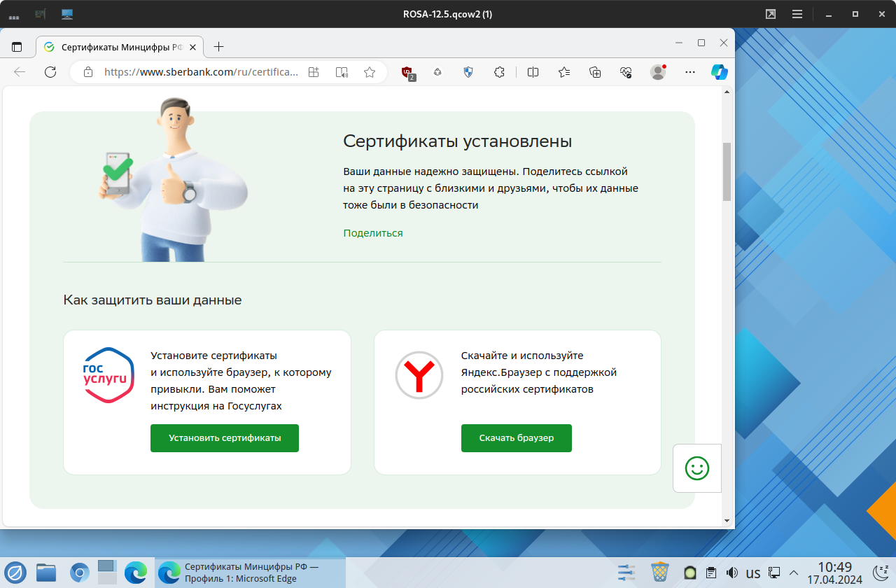Open the uBlock Origin extension icon
This screenshot has width=896, height=588.
pos(408,72)
